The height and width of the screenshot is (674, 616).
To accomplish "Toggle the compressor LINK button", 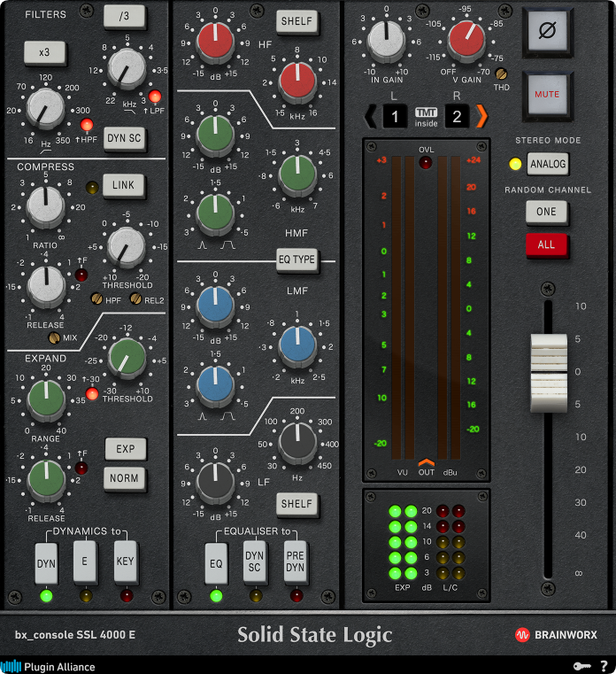I will pyautogui.click(x=124, y=185).
